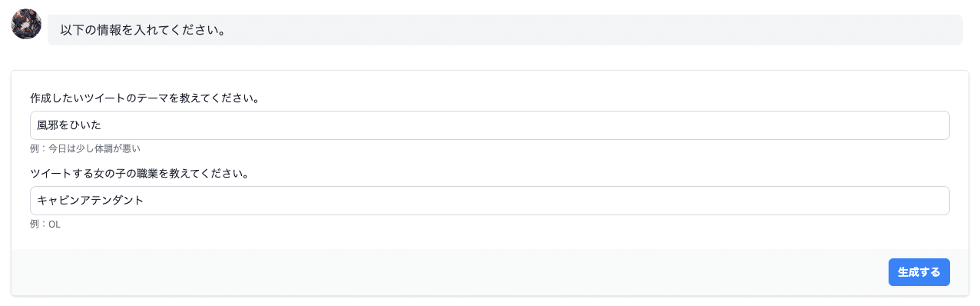Submit the form with the blue generate button
Viewport: 980px width, 306px height.
tap(919, 272)
